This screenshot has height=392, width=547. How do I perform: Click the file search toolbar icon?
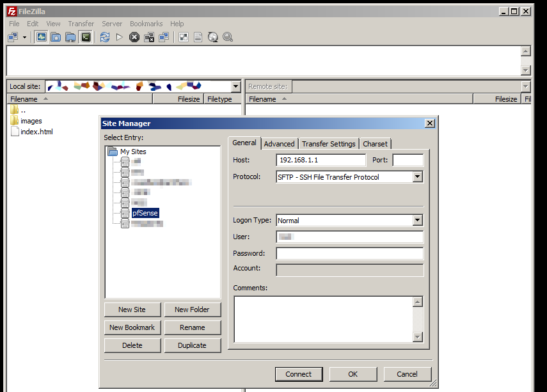(228, 37)
